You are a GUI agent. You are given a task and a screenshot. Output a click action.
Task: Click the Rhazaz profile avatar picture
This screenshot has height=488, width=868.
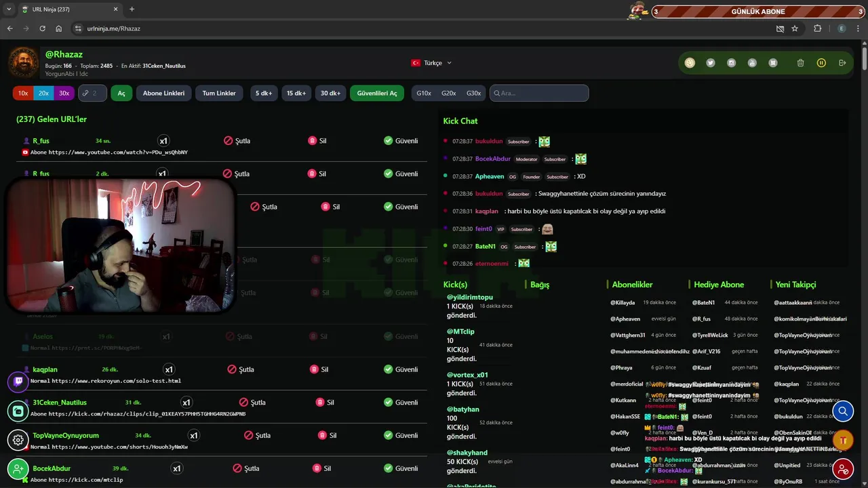24,62
